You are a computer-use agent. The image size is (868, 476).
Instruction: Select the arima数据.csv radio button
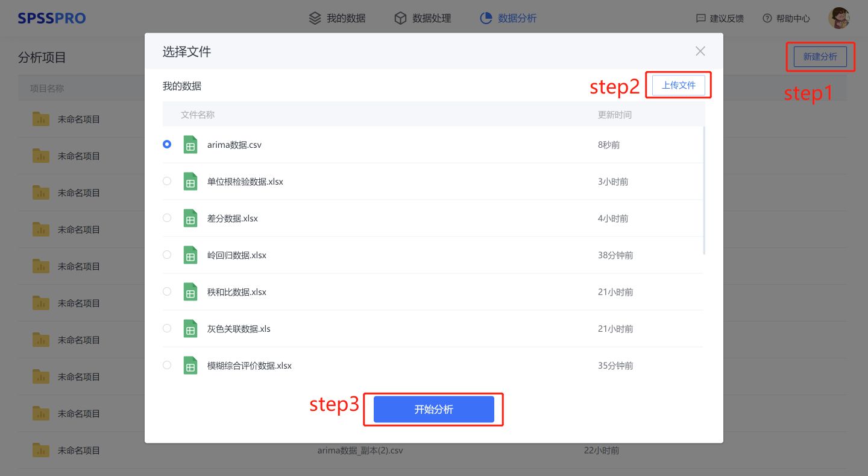[167, 144]
